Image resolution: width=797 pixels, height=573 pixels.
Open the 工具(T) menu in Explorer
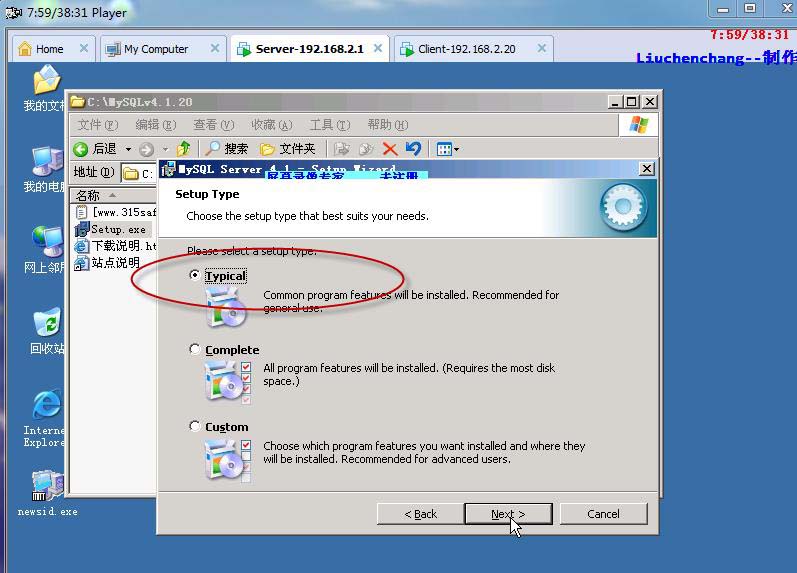(x=330, y=125)
